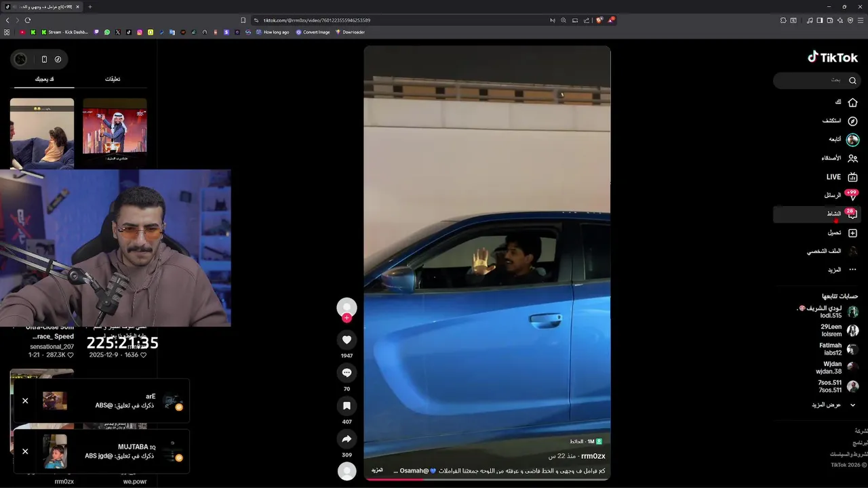Image resolution: width=868 pixels, height=488 pixels.
Task: Open the browser hamburger main menu
Action: pos(861,20)
